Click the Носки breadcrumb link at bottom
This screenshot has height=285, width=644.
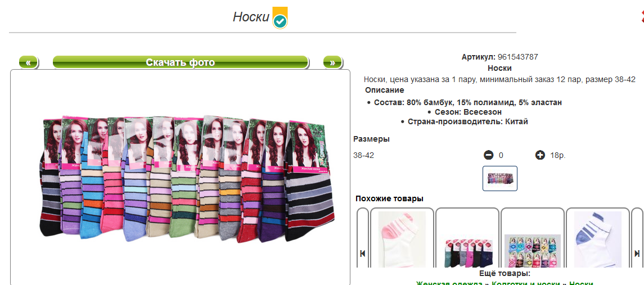pyautogui.click(x=581, y=284)
